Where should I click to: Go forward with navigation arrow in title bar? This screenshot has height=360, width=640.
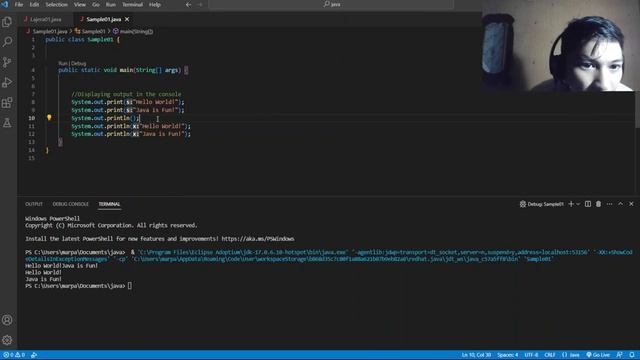tap(200, 4)
